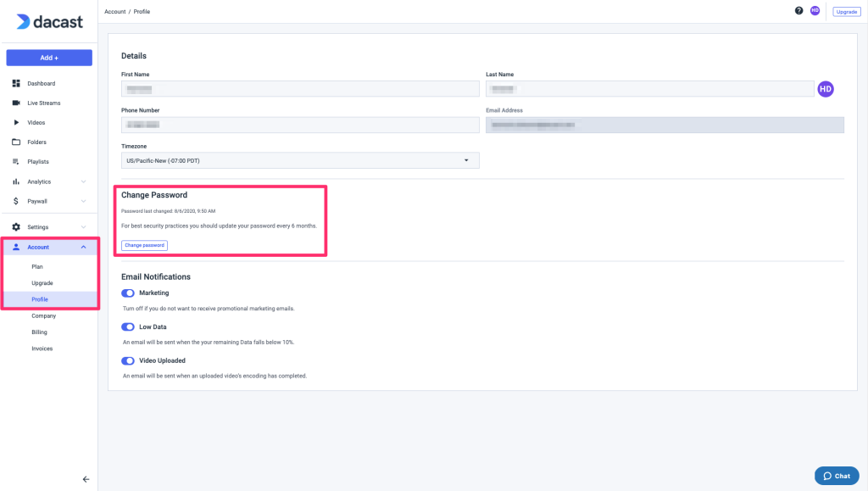Expand the Analytics menu chevron
The height and width of the screenshot is (491, 868).
[x=83, y=181]
